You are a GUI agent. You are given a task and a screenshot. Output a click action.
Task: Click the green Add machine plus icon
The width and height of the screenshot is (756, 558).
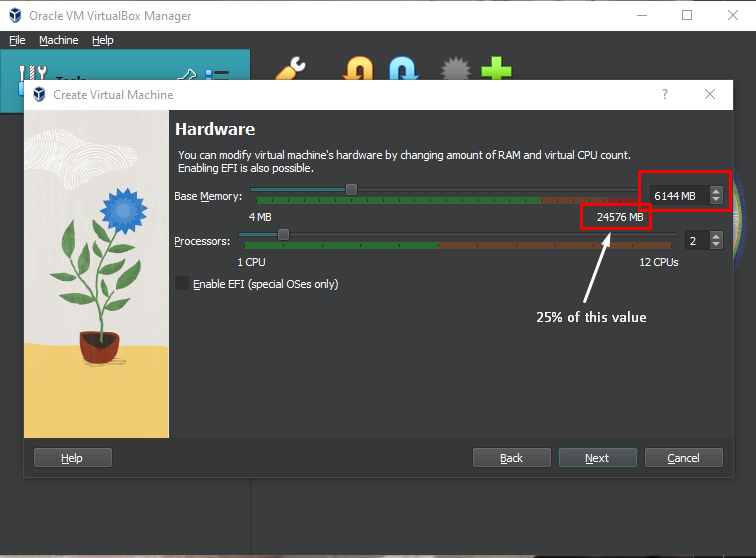[496, 69]
